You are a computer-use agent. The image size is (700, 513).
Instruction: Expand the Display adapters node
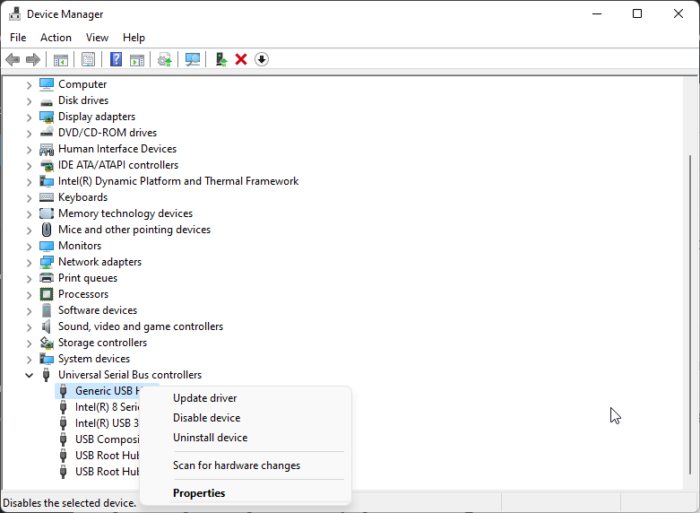coord(29,117)
